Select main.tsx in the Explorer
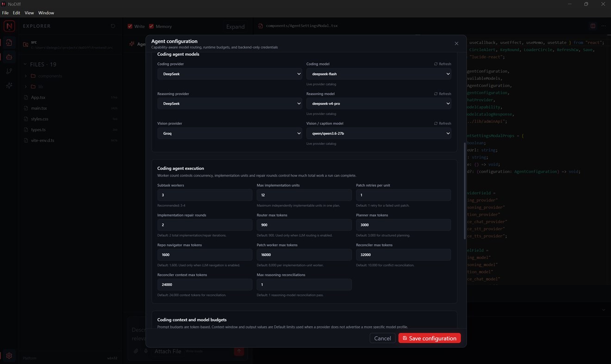 tap(39, 108)
